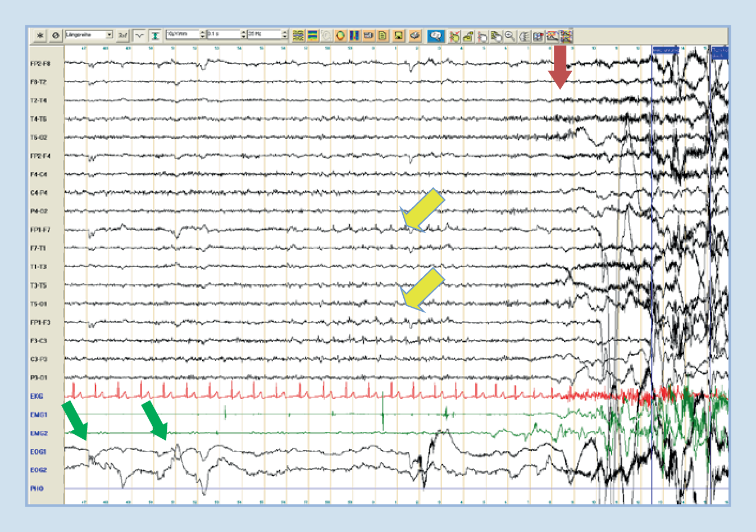Click the blue highlighted speech bubble icon
Viewport: 756px width, 532px height.
click(436, 36)
